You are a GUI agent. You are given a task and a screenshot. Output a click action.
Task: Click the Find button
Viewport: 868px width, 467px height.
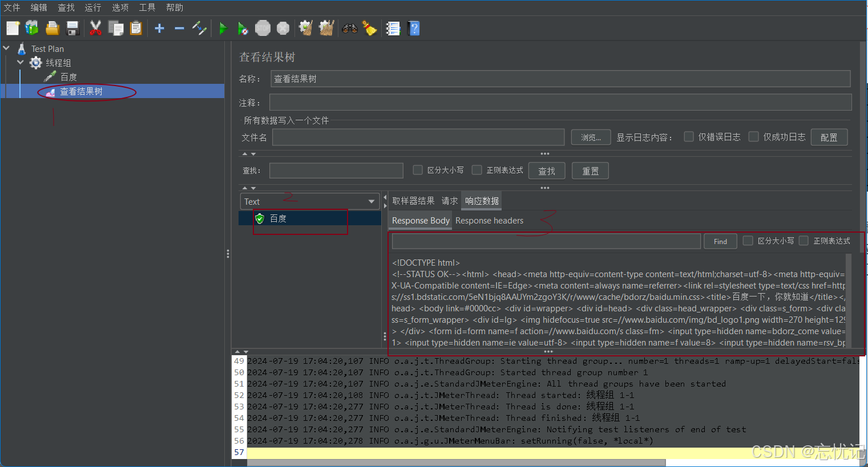[x=720, y=241]
